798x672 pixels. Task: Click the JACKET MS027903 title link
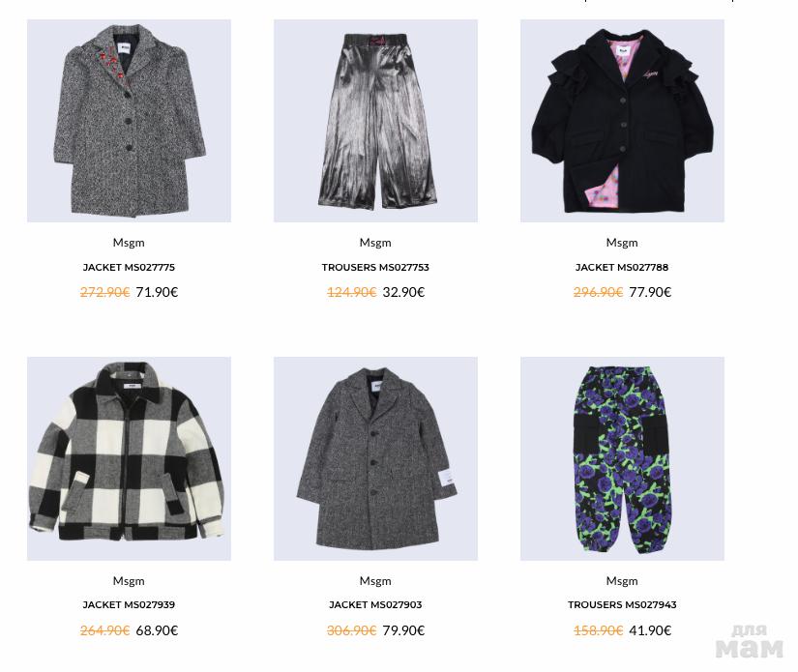click(375, 605)
